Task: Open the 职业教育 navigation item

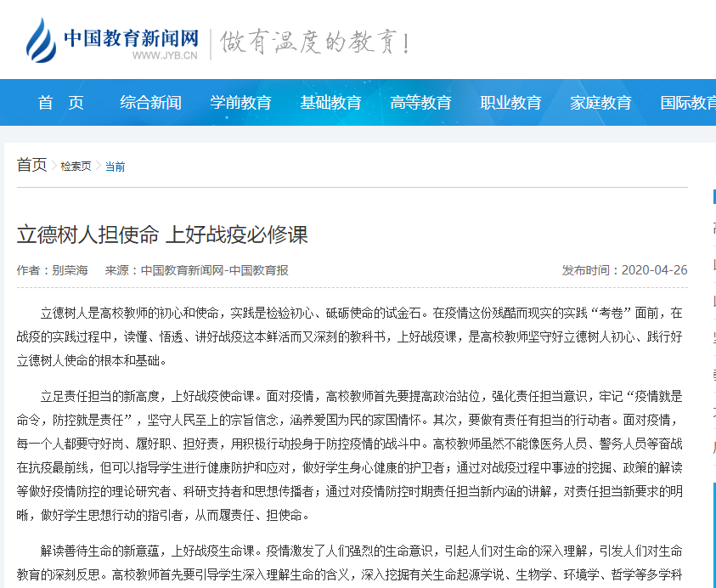Action: pos(510,103)
